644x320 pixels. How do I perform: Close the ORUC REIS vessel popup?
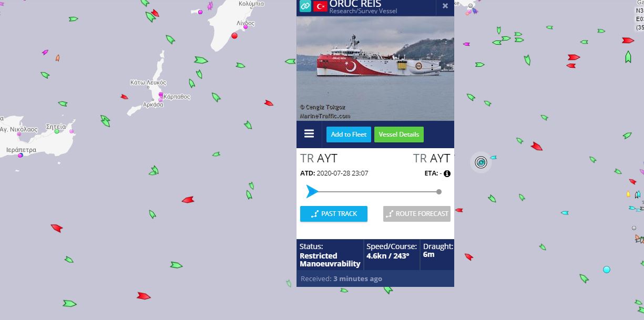tap(445, 6)
